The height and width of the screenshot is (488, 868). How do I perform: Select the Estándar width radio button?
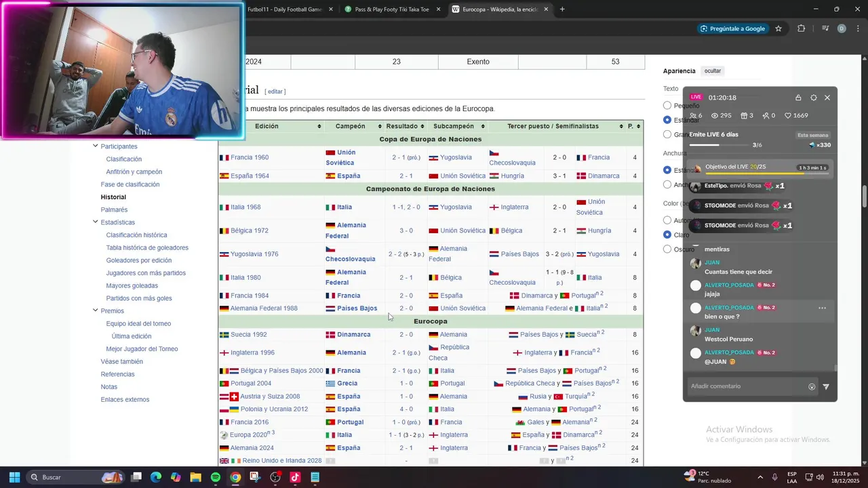coord(667,170)
